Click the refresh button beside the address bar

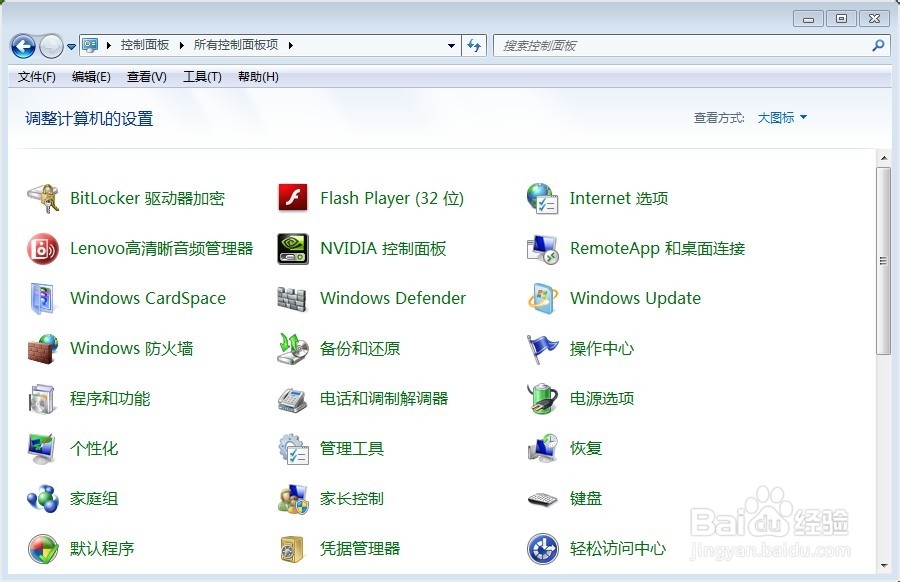474,45
